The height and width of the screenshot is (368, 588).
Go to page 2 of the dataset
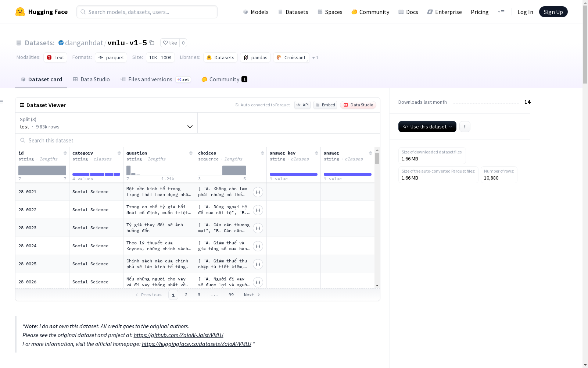(x=186, y=295)
